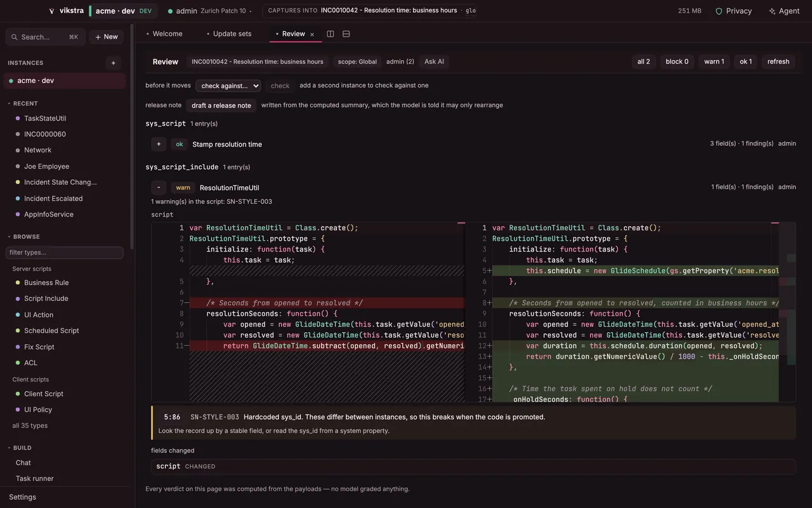The image size is (812, 508).
Task: Click the New button
Action: (x=106, y=37)
